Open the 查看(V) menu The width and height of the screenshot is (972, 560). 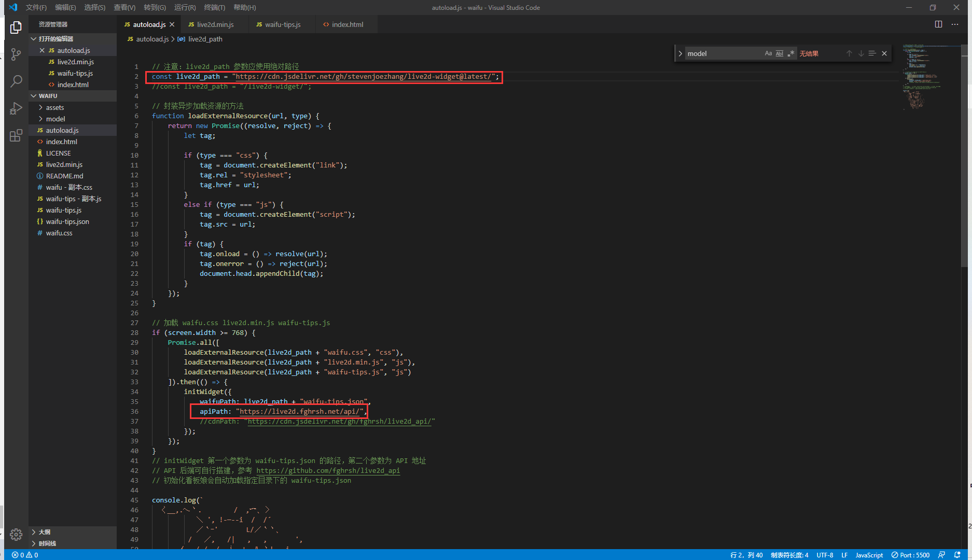[x=124, y=7]
